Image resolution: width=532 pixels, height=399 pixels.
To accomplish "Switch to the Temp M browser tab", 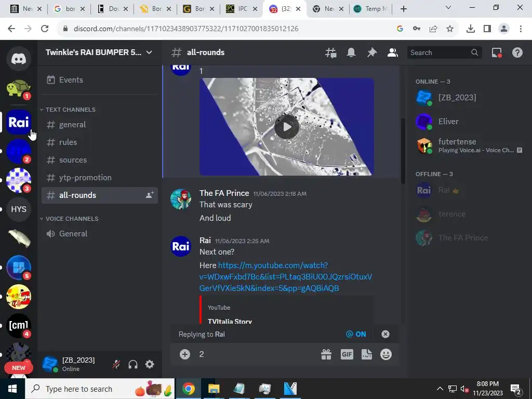I will [370, 9].
